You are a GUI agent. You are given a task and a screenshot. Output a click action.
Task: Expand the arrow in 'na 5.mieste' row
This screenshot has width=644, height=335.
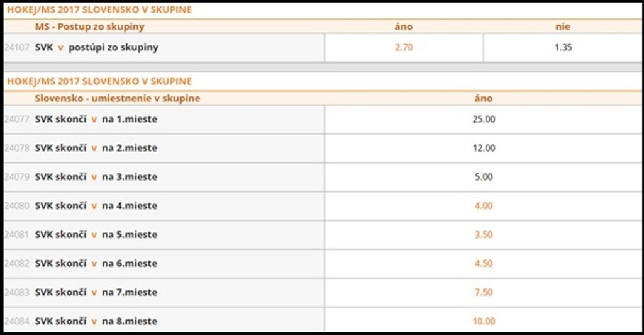coord(94,235)
